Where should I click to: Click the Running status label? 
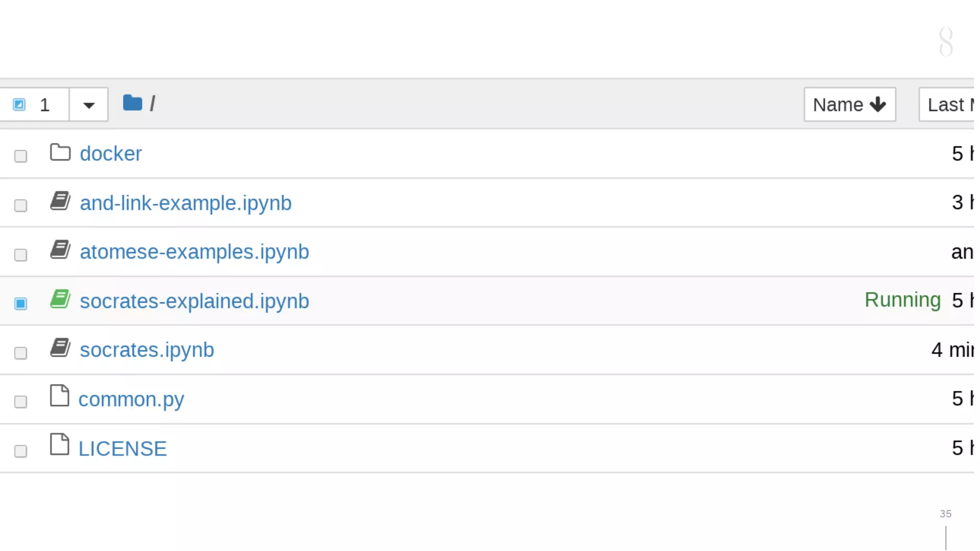click(x=902, y=300)
